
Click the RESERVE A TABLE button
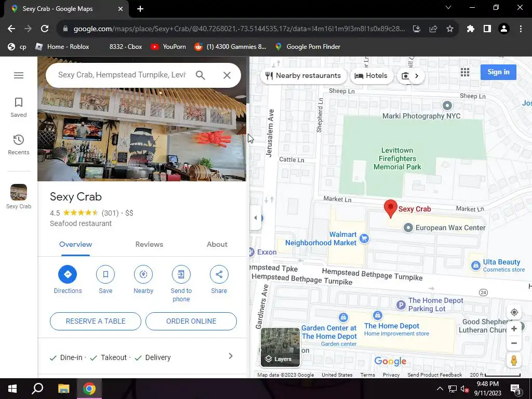point(96,321)
